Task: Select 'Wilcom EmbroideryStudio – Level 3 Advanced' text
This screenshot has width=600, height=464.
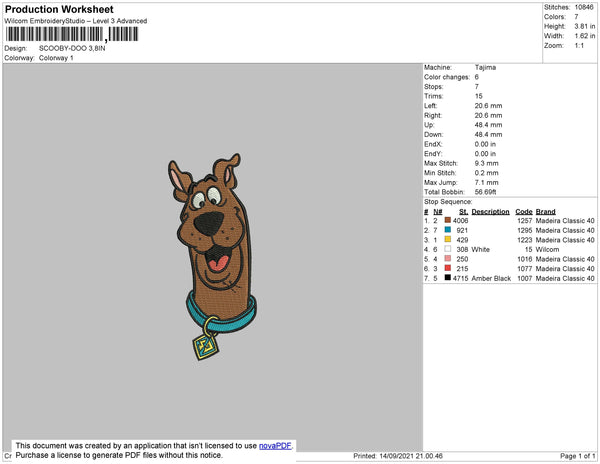Action: pyautogui.click(x=76, y=21)
